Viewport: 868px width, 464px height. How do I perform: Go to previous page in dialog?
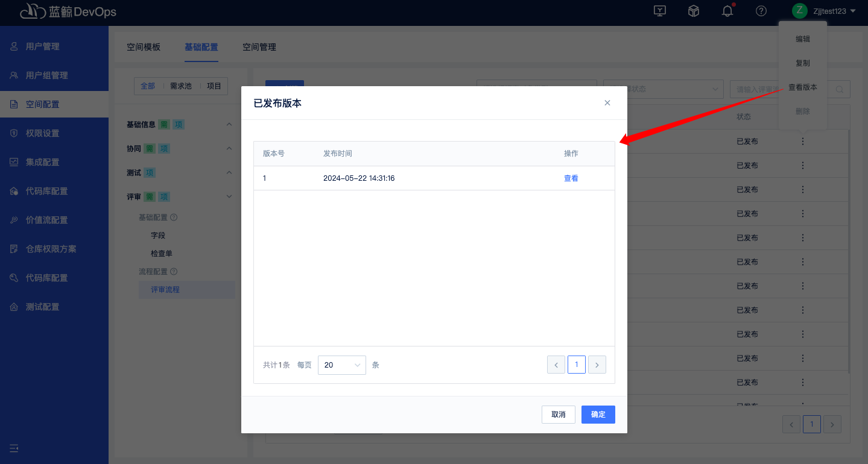pyautogui.click(x=556, y=365)
